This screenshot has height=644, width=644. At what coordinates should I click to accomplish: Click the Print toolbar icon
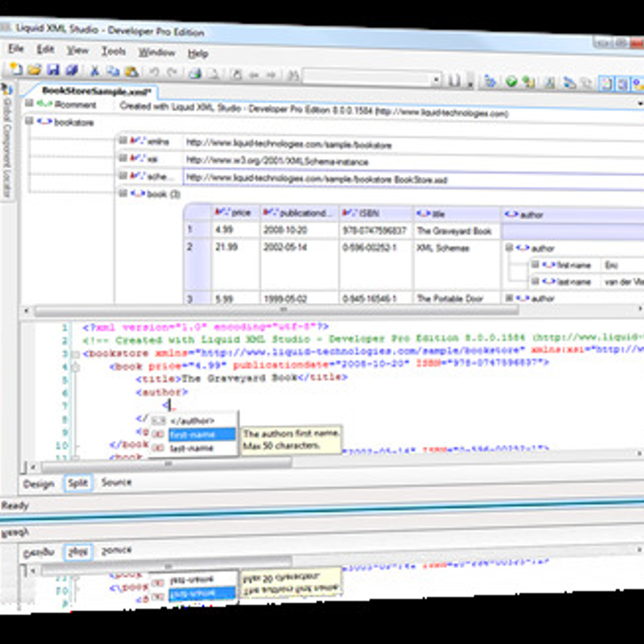tap(195, 73)
